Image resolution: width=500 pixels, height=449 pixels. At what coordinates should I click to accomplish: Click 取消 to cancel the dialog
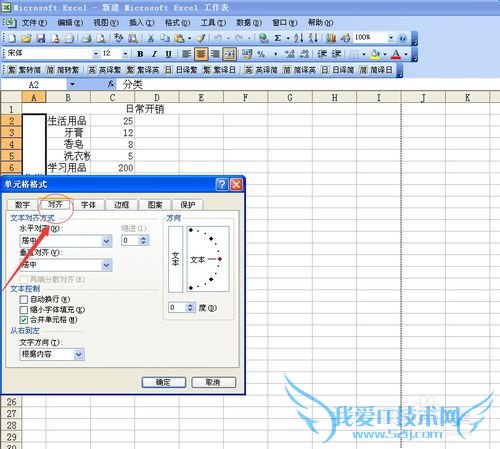(x=214, y=382)
